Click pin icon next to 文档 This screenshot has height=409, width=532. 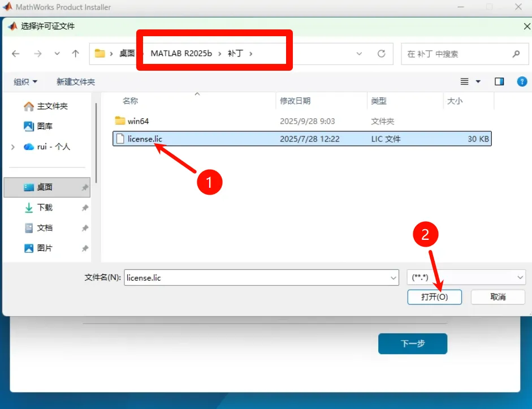pos(85,228)
